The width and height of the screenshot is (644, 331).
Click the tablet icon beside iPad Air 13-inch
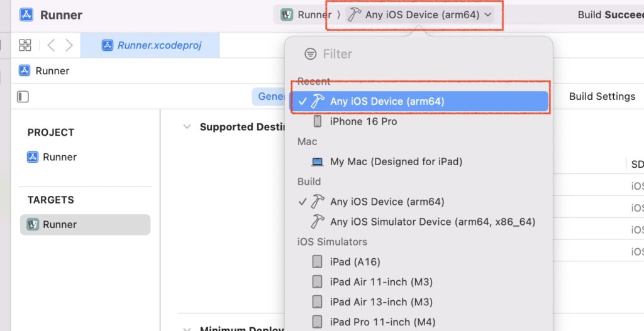317,302
